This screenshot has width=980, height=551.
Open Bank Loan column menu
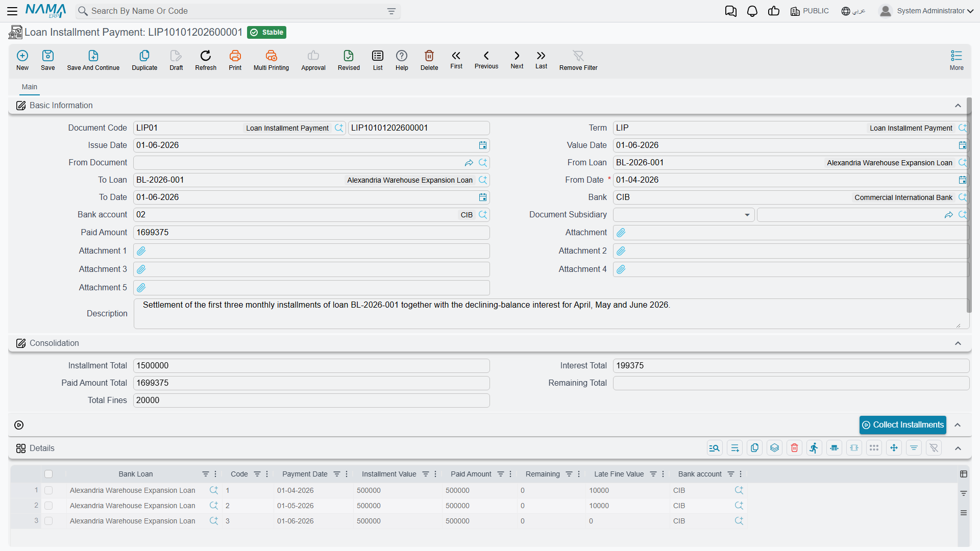(215, 474)
